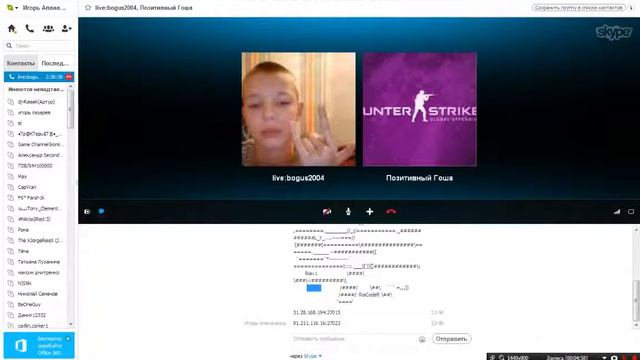Click contact icon beside Тёма

coord(11,251)
